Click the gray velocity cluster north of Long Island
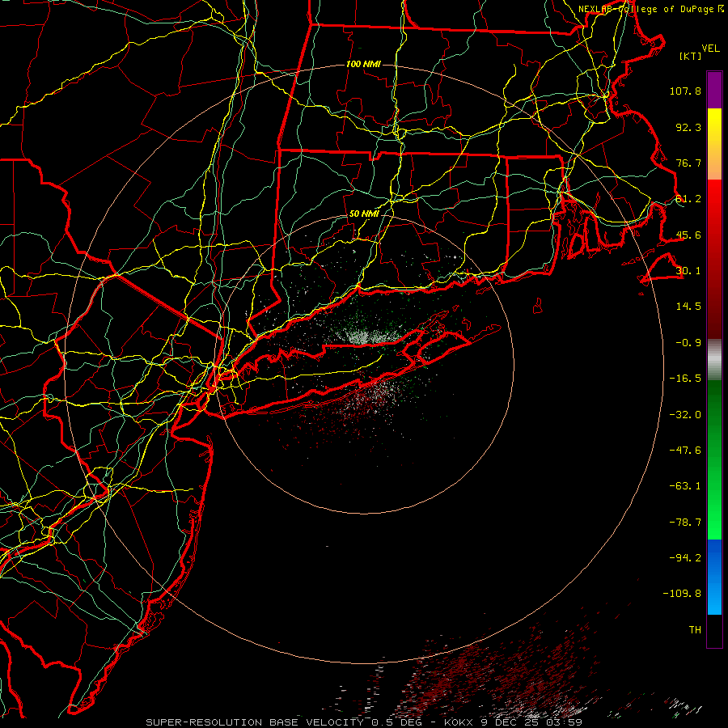The image size is (728, 728). pos(366,335)
